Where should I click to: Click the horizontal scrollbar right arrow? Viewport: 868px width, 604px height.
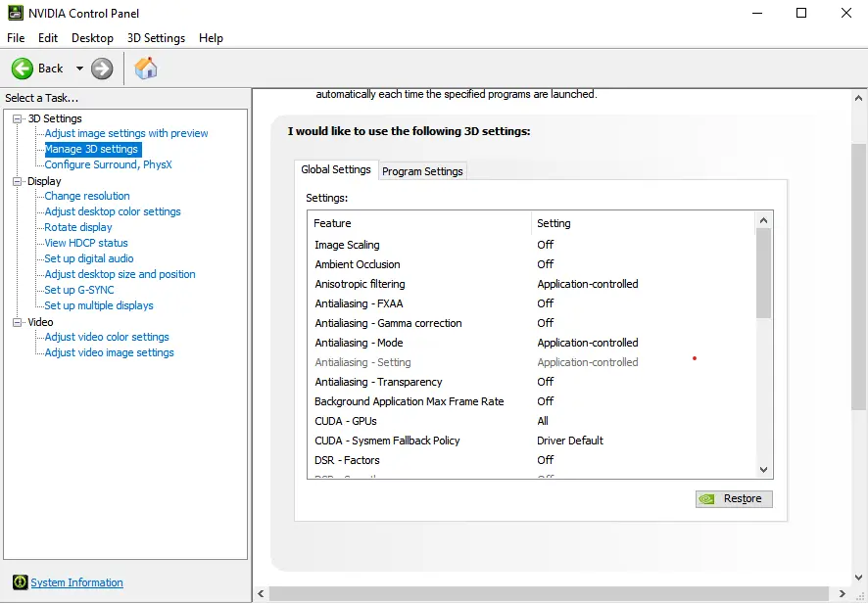pyautogui.click(x=842, y=593)
